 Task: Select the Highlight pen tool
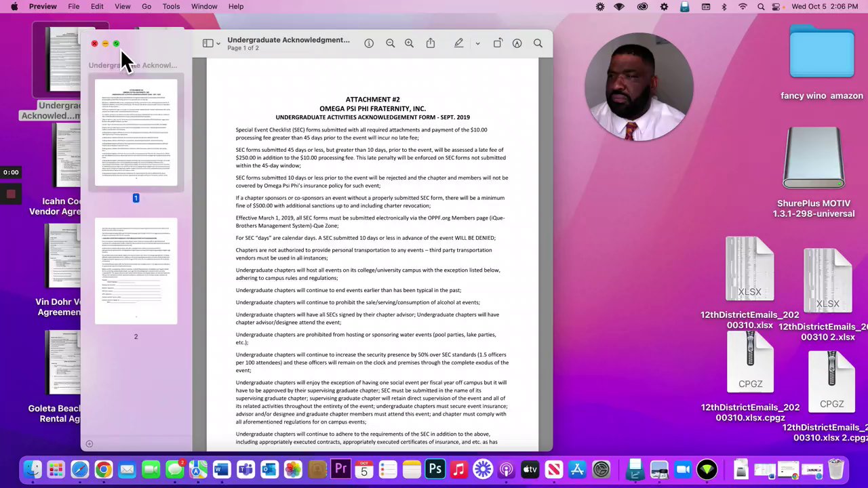point(459,43)
